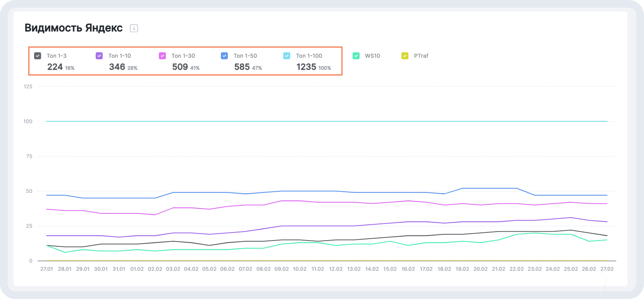Click the value 346 under Топ 1-10
The height and width of the screenshot is (299, 644).
(117, 67)
